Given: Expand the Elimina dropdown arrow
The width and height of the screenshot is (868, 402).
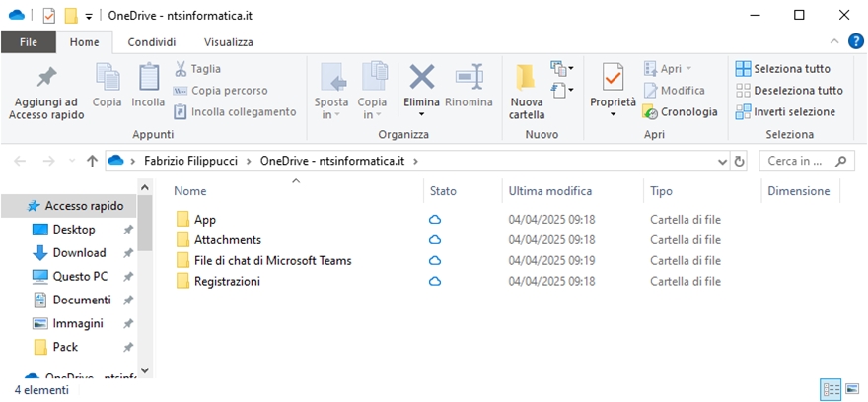Looking at the screenshot, I should point(421,115).
